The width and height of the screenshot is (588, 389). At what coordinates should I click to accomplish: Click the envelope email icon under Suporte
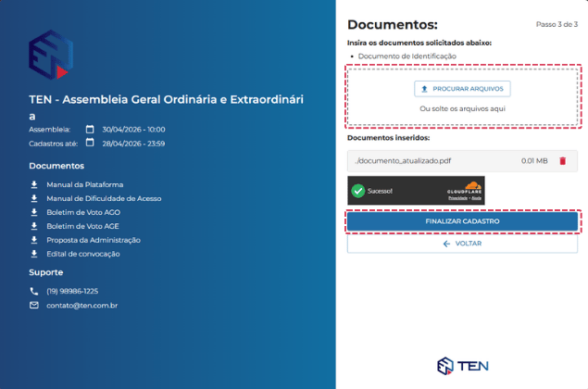tap(34, 305)
